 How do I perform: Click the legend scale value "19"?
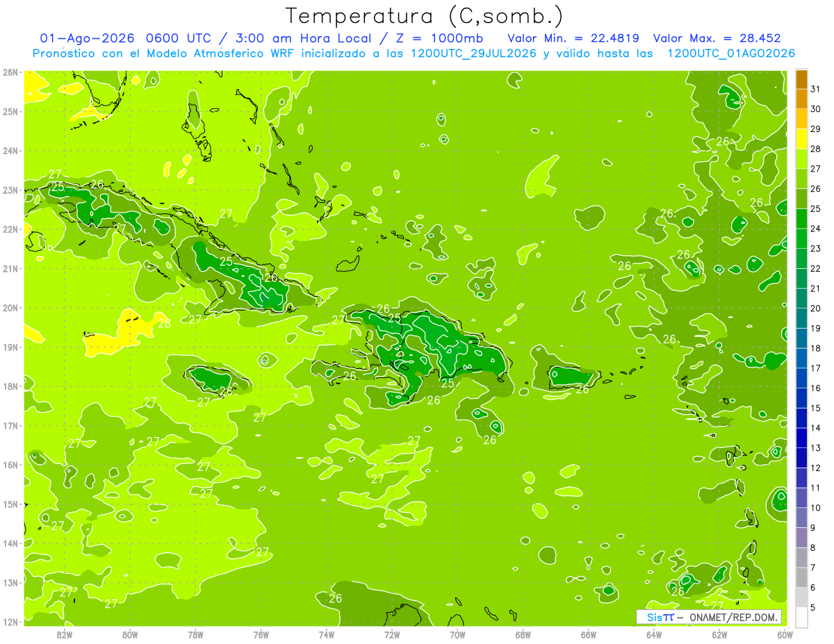[x=815, y=328]
